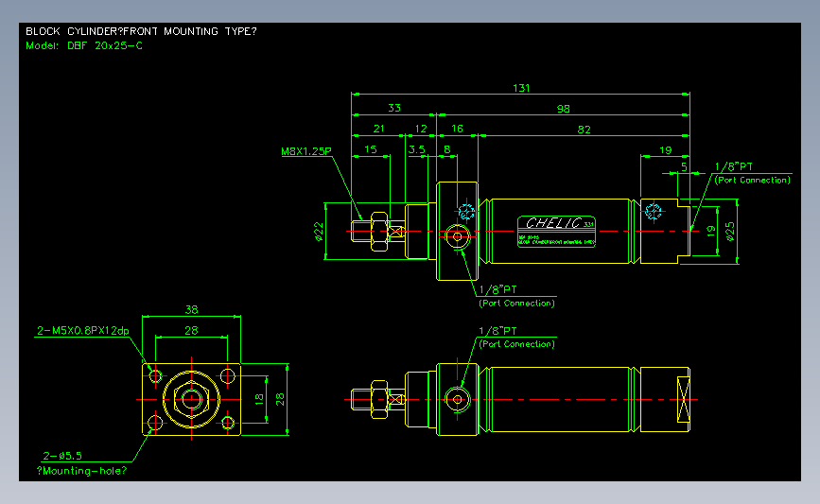Image resolution: width=820 pixels, height=504 pixels.
Task: Pick the ø22 diameter dimension
Action: point(319,231)
